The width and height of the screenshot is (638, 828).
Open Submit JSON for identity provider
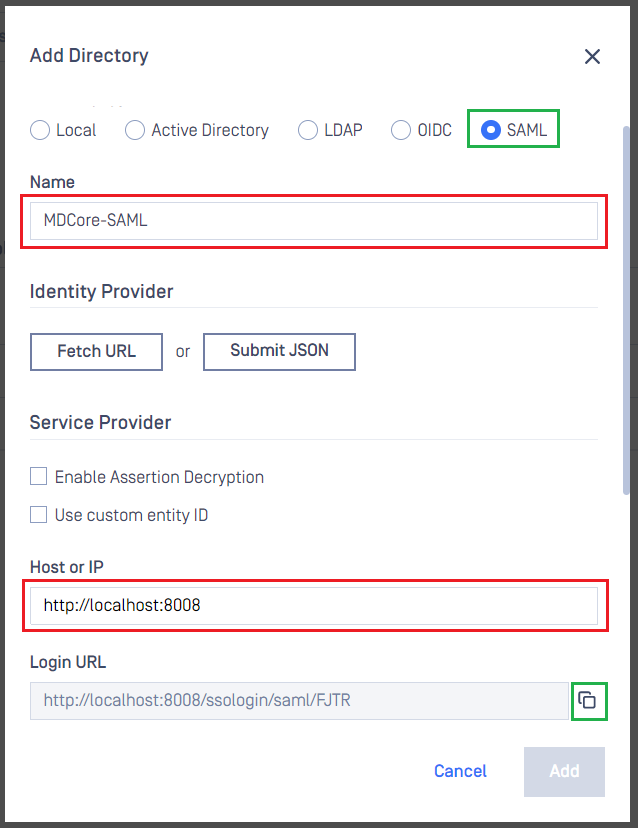tap(279, 351)
